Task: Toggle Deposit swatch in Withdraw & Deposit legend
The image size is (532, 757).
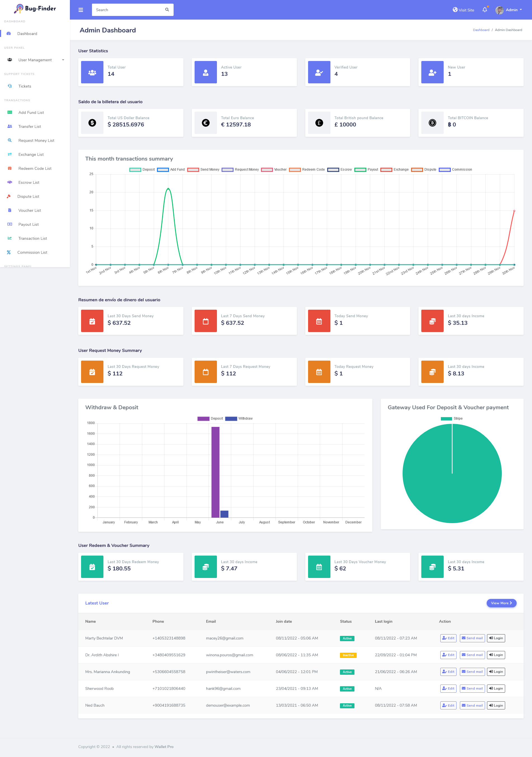Action: pos(203,419)
